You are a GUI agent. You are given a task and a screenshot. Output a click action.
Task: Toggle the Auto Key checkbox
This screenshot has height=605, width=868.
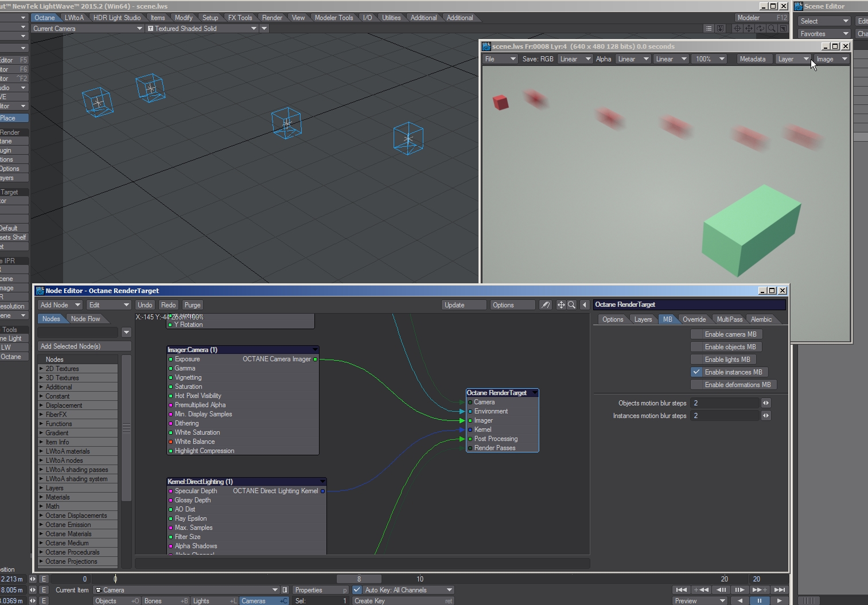357,590
